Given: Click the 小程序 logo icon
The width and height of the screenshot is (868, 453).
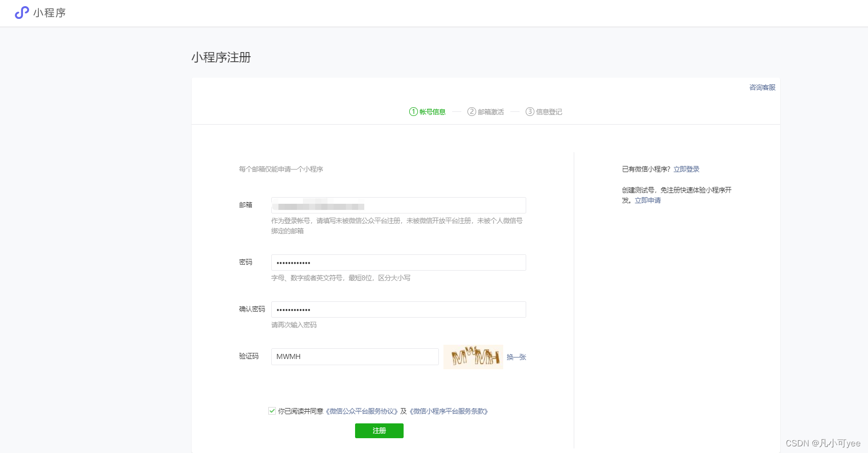Looking at the screenshot, I should tap(22, 13).
